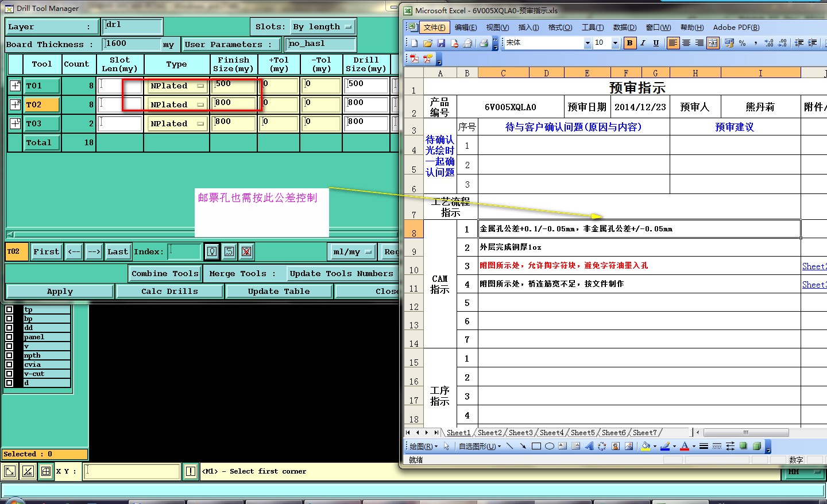The image size is (827, 504).
Task: Open the ml/my units dropdown
Action: (x=353, y=251)
